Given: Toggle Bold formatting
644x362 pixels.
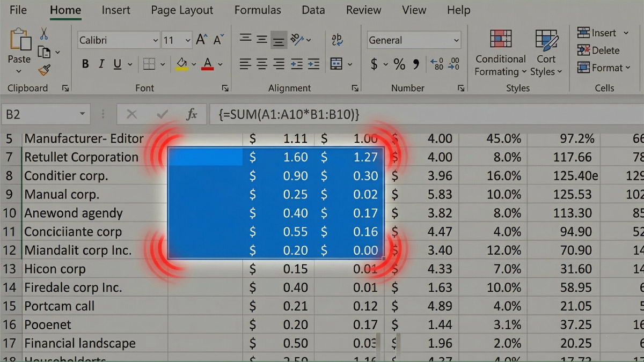Looking at the screenshot, I should (x=85, y=64).
